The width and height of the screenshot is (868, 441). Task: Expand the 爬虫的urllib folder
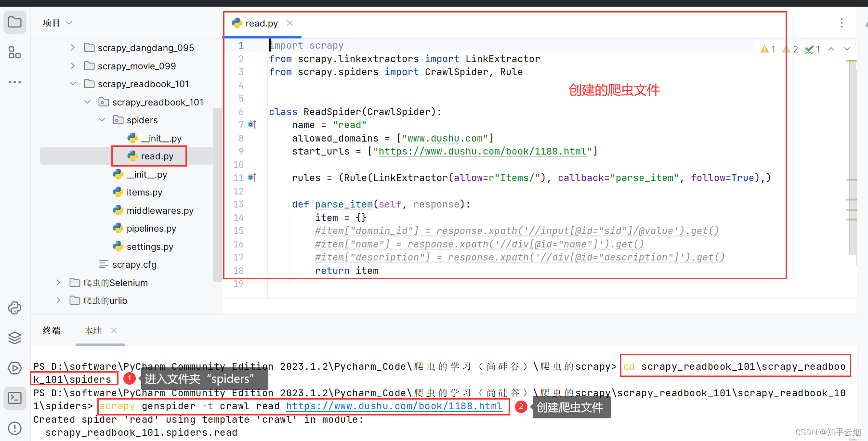click(x=58, y=300)
